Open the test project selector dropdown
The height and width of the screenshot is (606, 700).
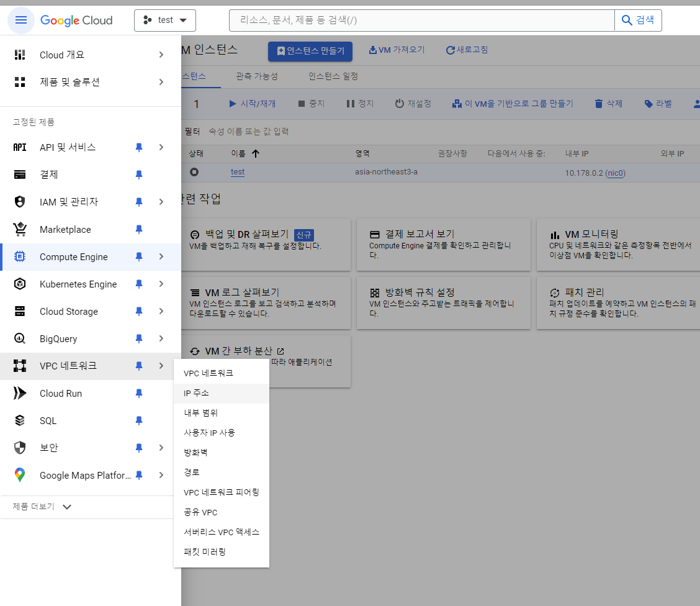point(164,20)
